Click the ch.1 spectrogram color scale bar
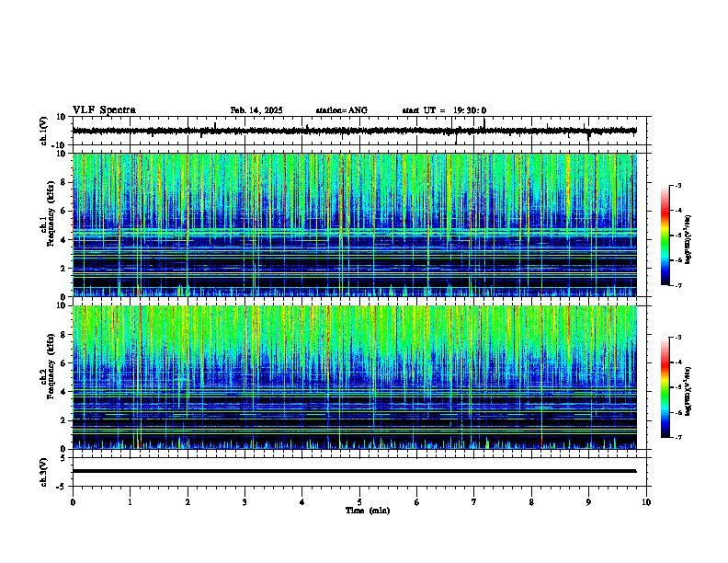The image size is (728, 563). click(x=665, y=236)
